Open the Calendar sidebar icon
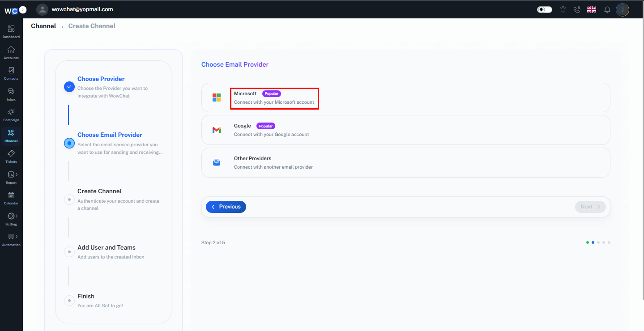Image resolution: width=644 pixels, height=331 pixels. pos(11,195)
